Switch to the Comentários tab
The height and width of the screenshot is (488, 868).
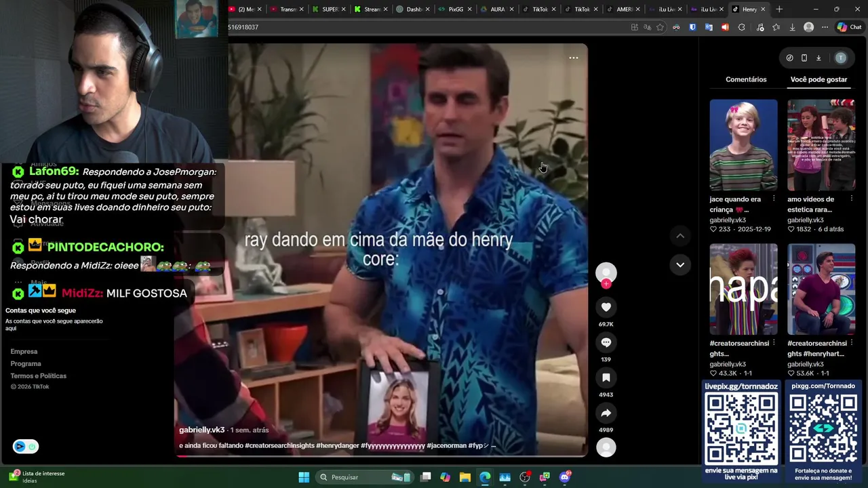(746, 79)
